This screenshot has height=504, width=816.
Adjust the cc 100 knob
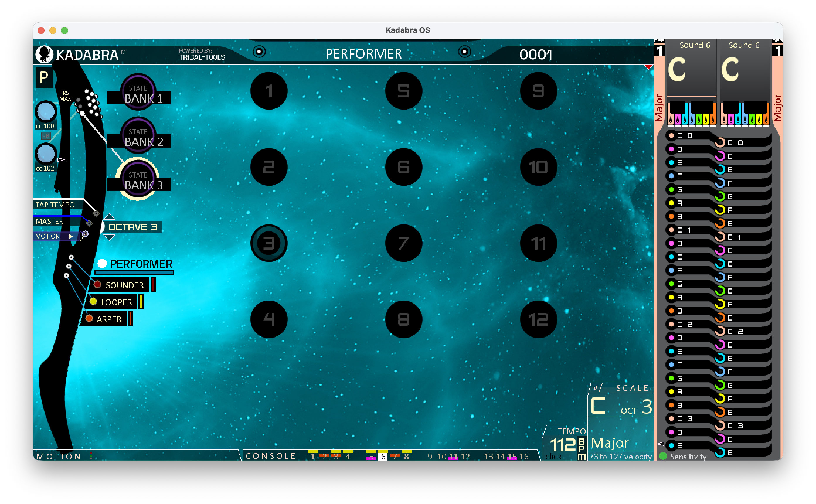coord(46,111)
